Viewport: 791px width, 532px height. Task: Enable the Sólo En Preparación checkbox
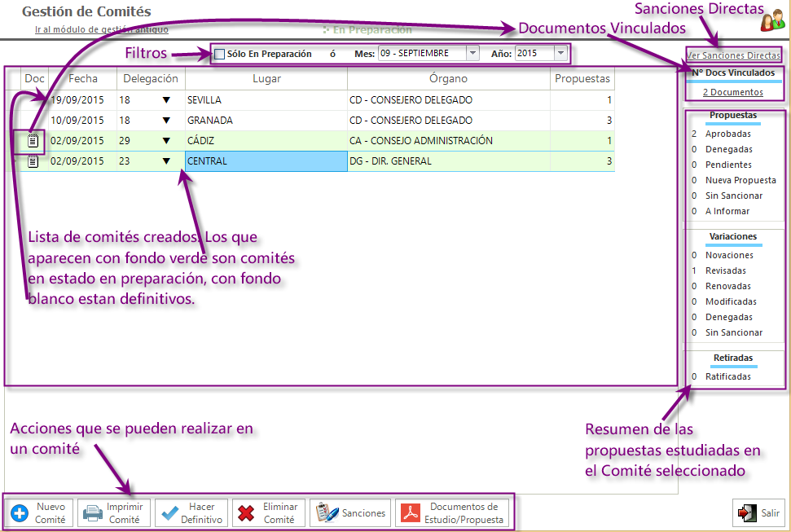pos(219,54)
